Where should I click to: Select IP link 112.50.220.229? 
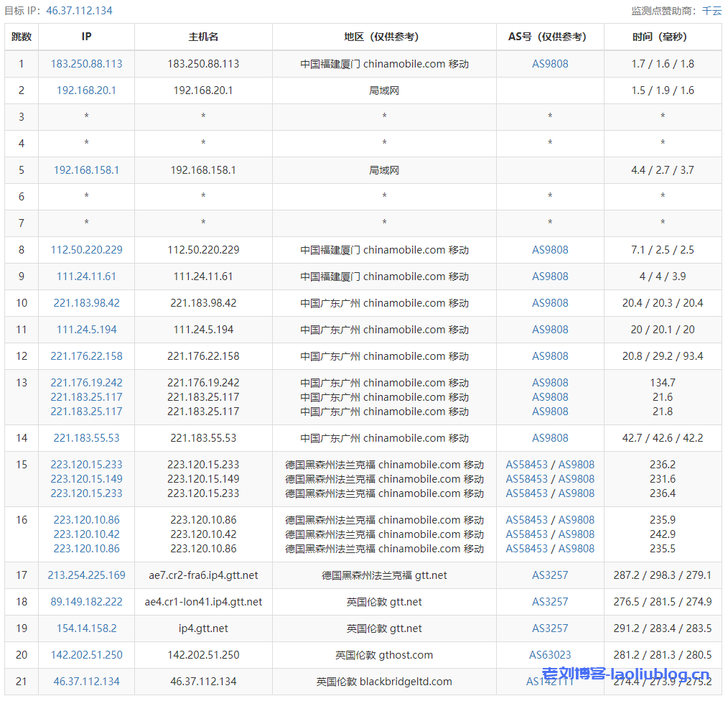tap(86, 250)
